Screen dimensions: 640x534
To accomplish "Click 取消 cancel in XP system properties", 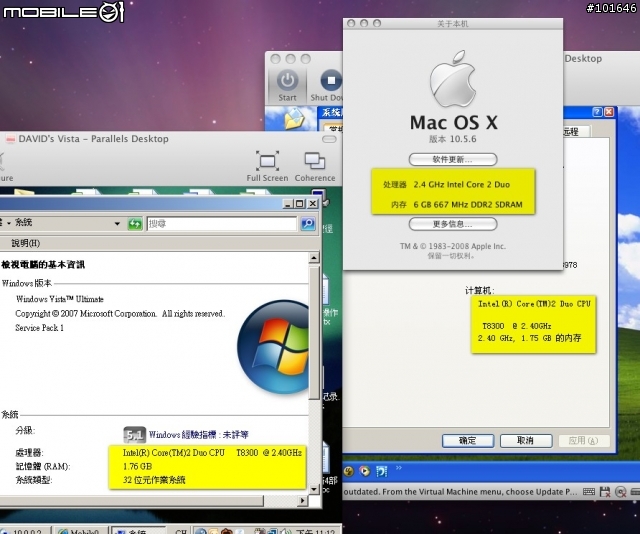I will tap(526, 441).
